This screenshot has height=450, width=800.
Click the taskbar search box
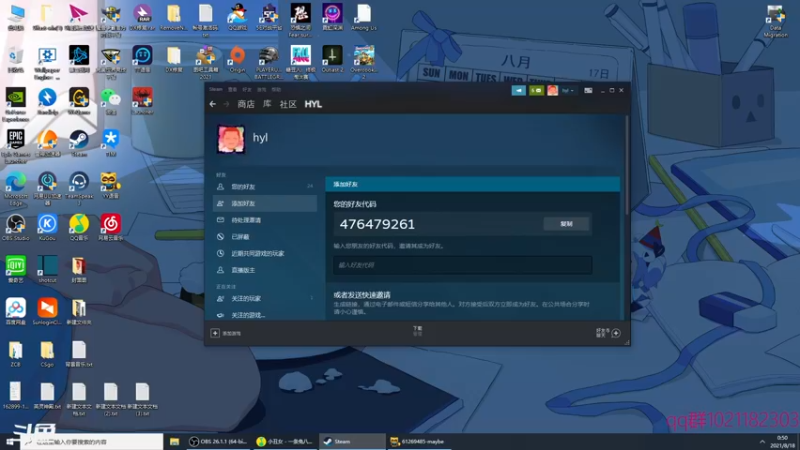pyautogui.click(x=91, y=441)
